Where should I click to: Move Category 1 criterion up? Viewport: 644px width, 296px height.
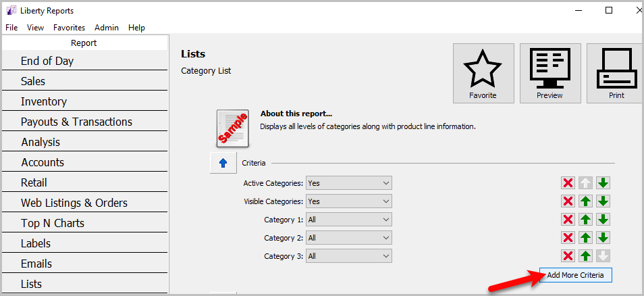pyautogui.click(x=585, y=220)
